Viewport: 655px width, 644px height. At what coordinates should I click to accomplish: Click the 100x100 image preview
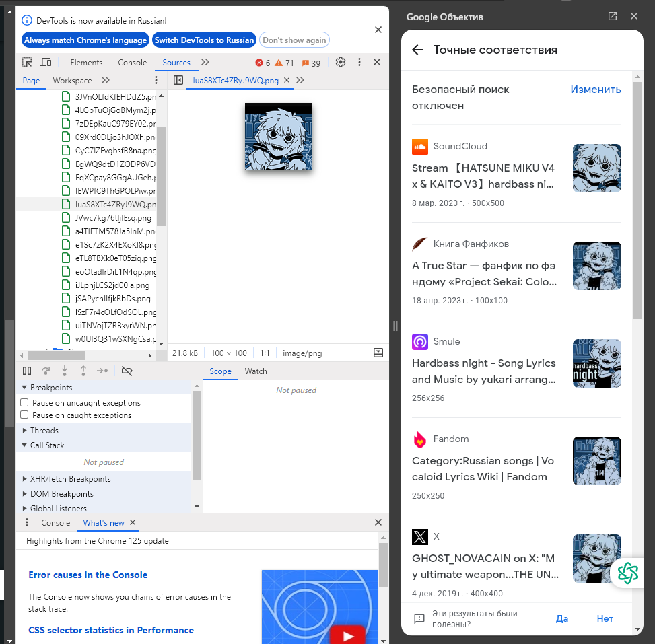tap(279, 137)
